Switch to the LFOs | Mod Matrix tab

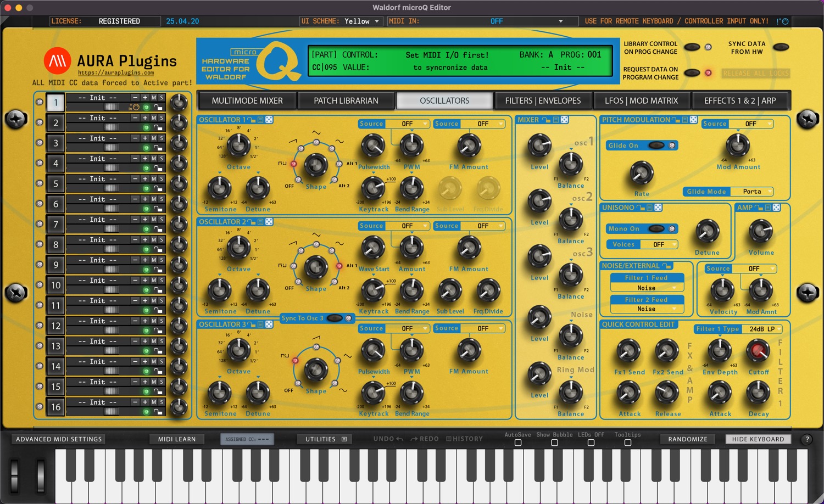click(x=641, y=101)
